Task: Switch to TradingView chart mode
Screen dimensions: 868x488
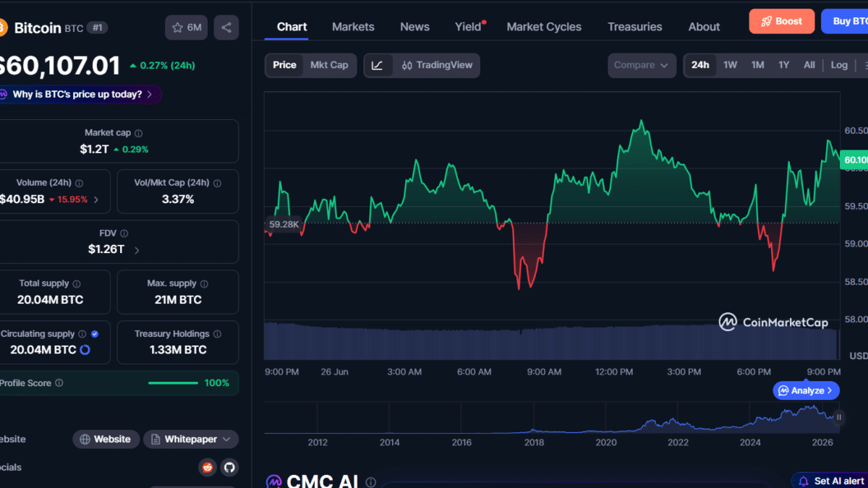Action: (436, 65)
